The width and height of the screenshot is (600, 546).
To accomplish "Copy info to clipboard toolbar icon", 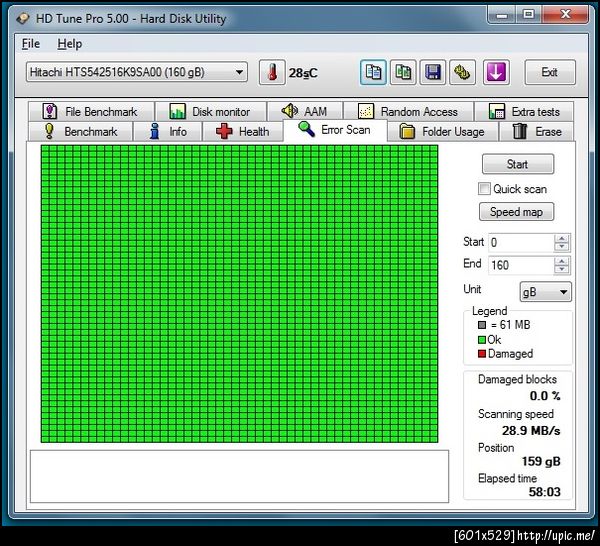I will (x=373, y=72).
